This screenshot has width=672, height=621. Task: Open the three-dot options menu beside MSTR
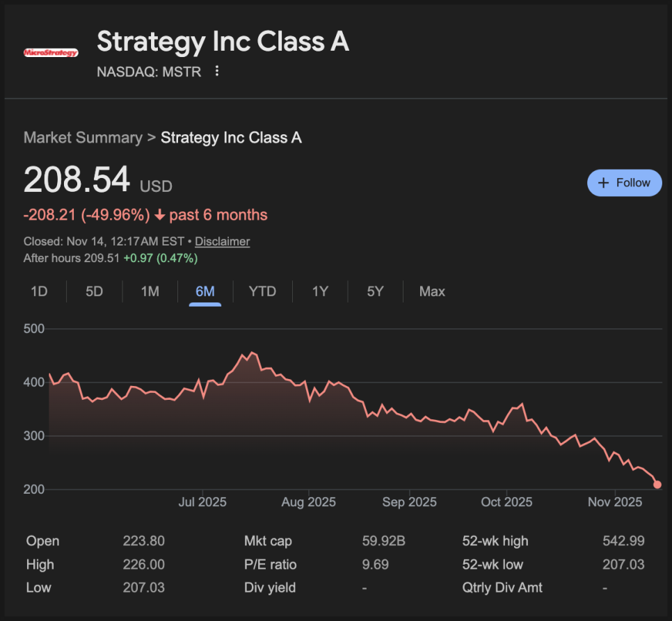point(217,71)
